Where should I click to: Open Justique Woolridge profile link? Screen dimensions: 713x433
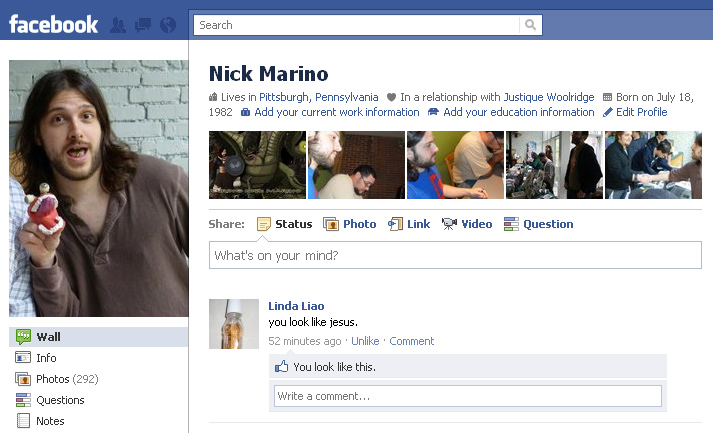coord(549,97)
